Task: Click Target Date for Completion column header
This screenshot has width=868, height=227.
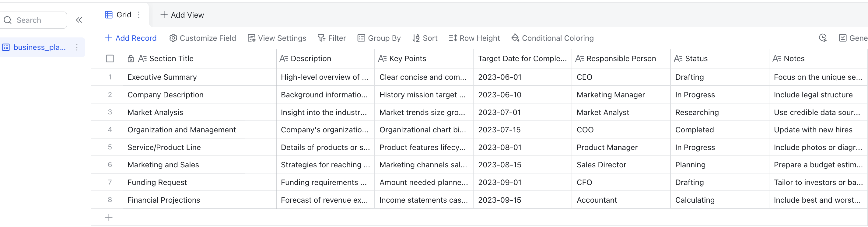Action: tap(523, 59)
